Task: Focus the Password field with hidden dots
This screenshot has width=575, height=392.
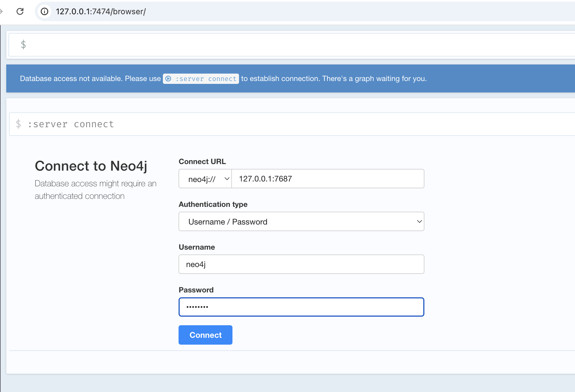Action: coord(301,307)
